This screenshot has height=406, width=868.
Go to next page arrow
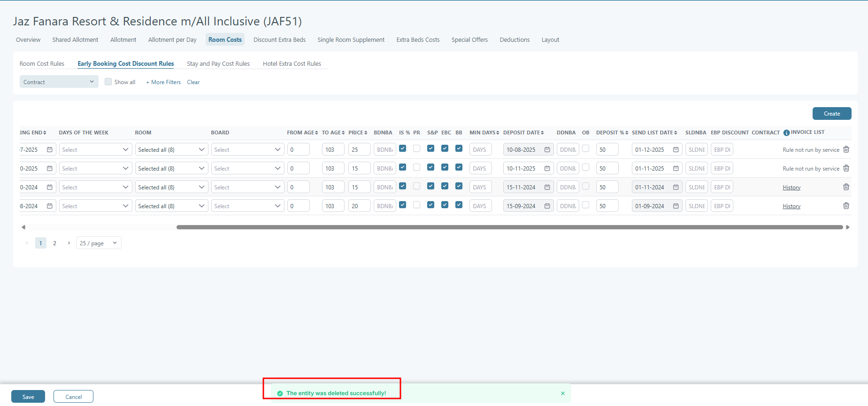69,243
